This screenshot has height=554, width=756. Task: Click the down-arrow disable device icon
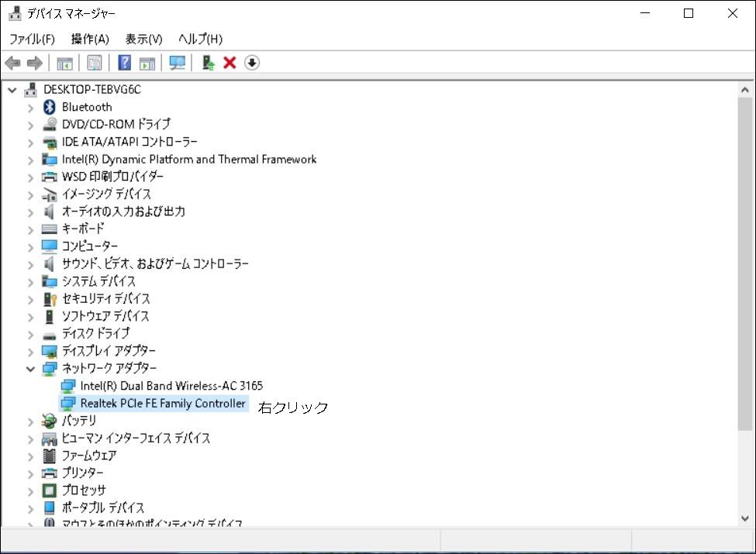tap(252, 63)
